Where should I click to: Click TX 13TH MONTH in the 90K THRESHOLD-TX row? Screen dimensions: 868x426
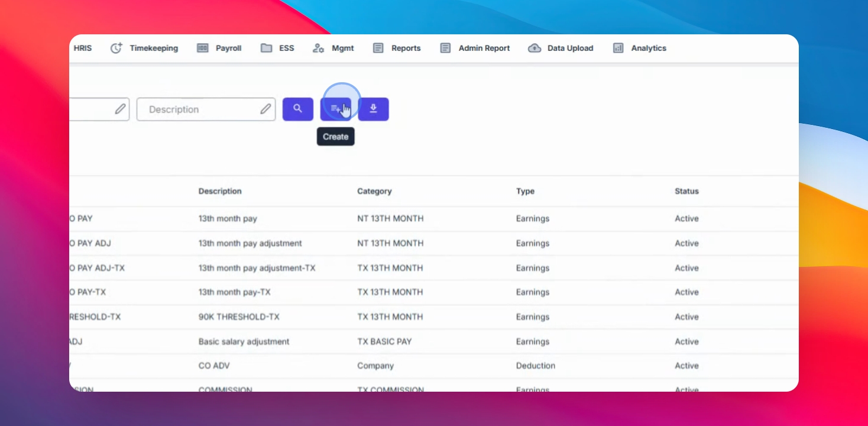(x=390, y=317)
